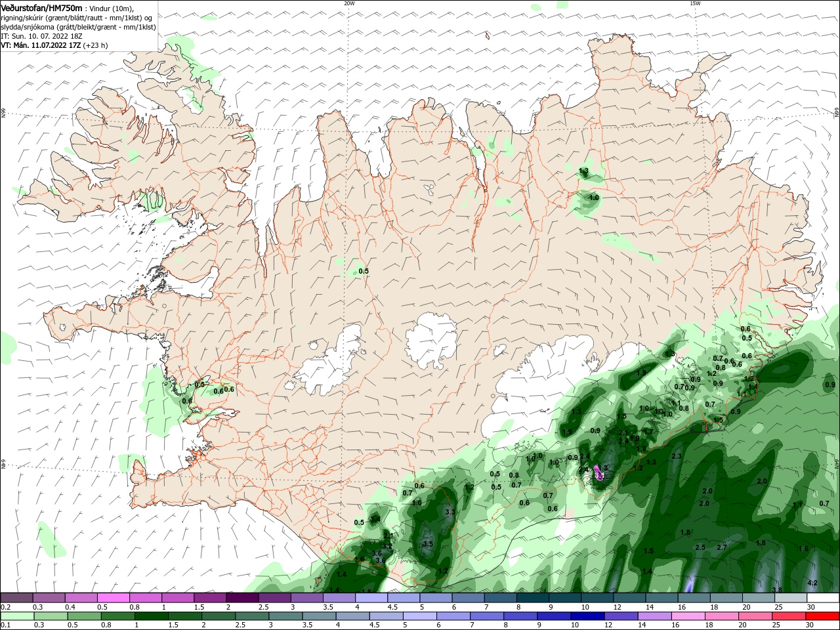Click the lavender swatch between 4 and 4.5
Viewport: 840px width, 630px height.
tap(371, 598)
